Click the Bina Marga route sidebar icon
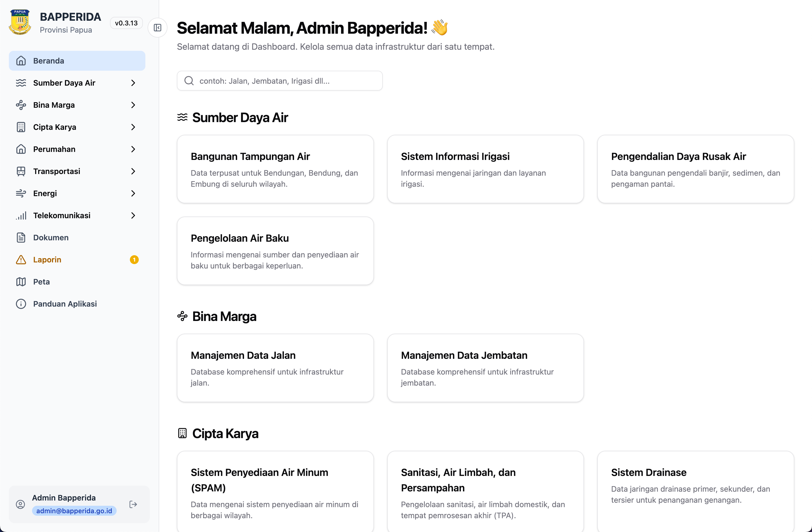 21,105
